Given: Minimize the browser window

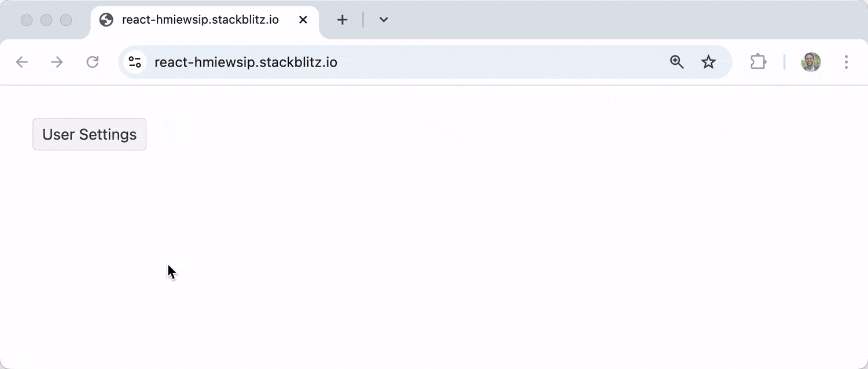Looking at the screenshot, I should (46, 20).
